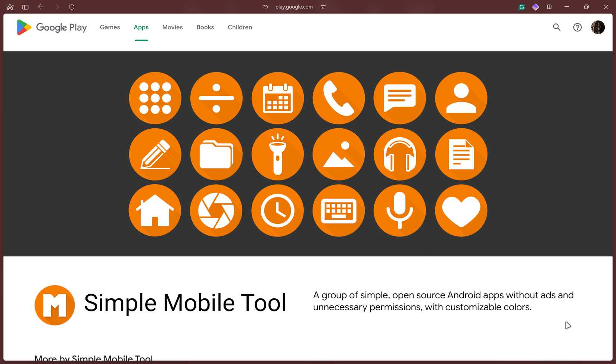This screenshot has width=616, height=364.
Task: Click the calendar icon in banner
Action: [277, 98]
